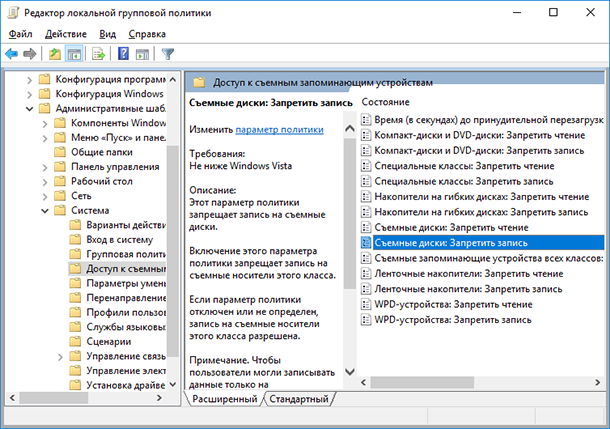Viewport: 610px width, 429px height.
Task: Select "Компакт-диски и DVD-диски: Запретить запись" policy
Action: click(479, 151)
